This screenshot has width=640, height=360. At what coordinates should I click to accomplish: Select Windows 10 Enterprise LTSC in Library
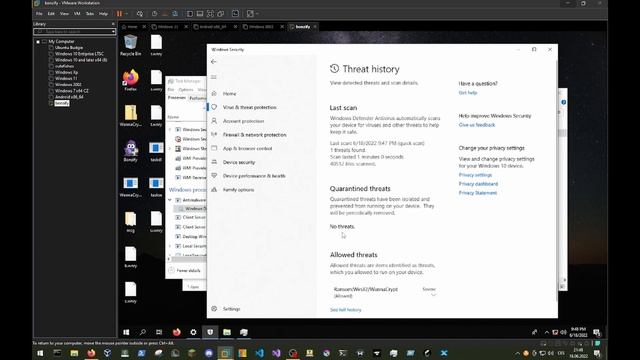pyautogui.click(x=79, y=54)
